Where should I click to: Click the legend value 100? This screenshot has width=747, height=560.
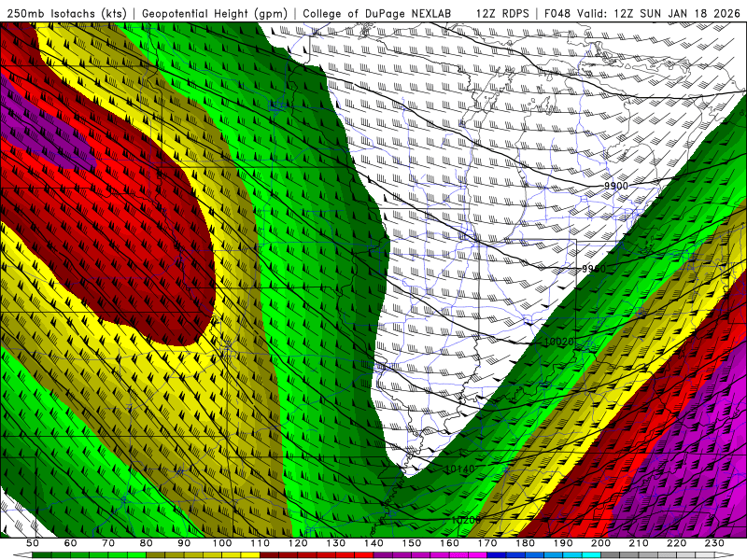[222, 543]
